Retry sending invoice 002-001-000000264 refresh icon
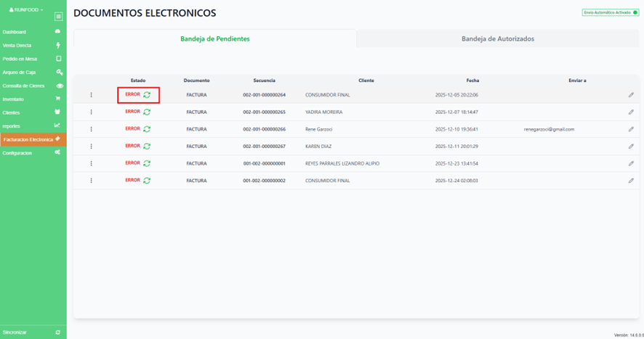The image size is (644, 339). (147, 95)
